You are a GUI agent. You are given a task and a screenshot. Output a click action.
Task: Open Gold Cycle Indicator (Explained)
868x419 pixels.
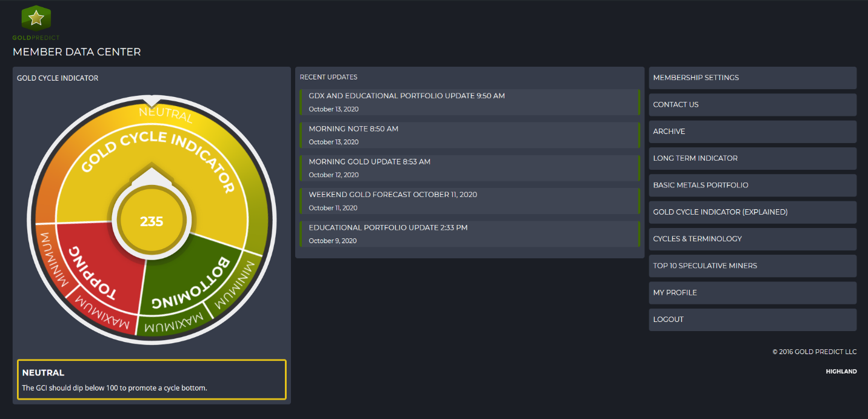(752, 212)
